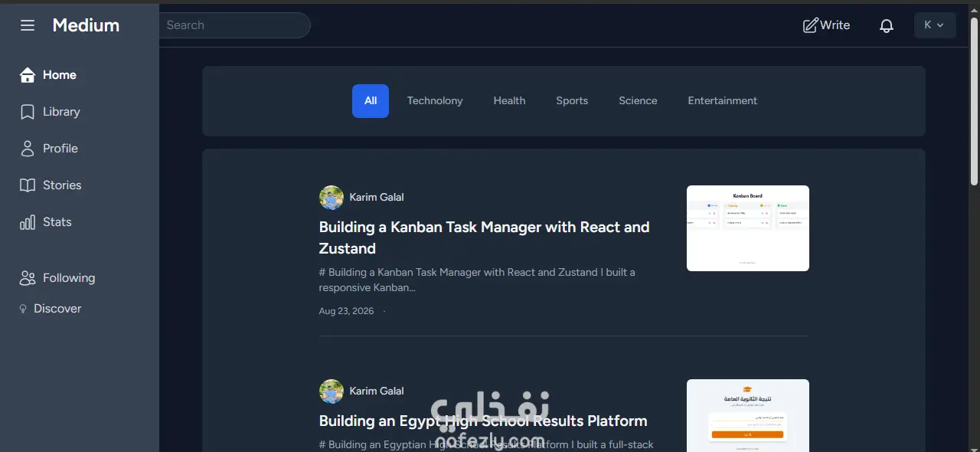980x452 pixels.
Task: Filter posts by Sports
Action: pos(572,101)
